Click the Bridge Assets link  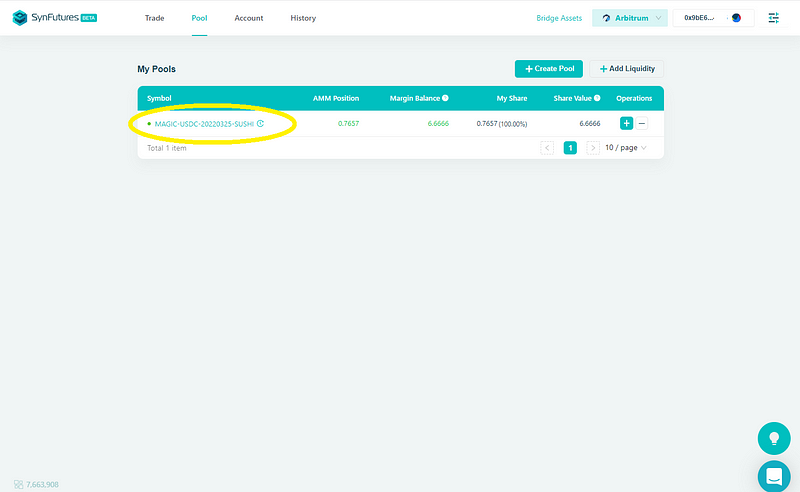click(x=559, y=18)
